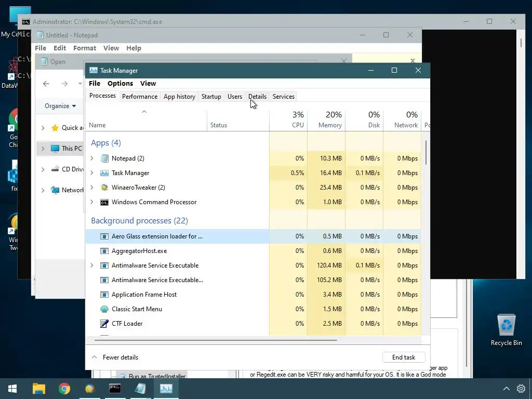The width and height of the screenshot is (532, 399).
Task: Sort processes by CPU column header
Action: pyautogui.click(x=288, y=120)
